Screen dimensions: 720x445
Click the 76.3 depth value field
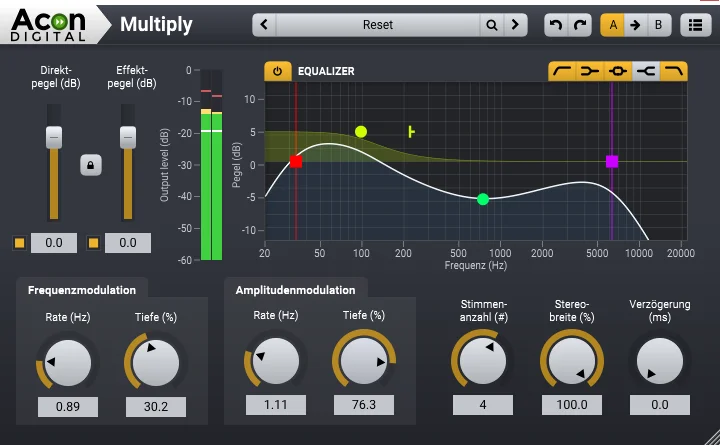364,405
